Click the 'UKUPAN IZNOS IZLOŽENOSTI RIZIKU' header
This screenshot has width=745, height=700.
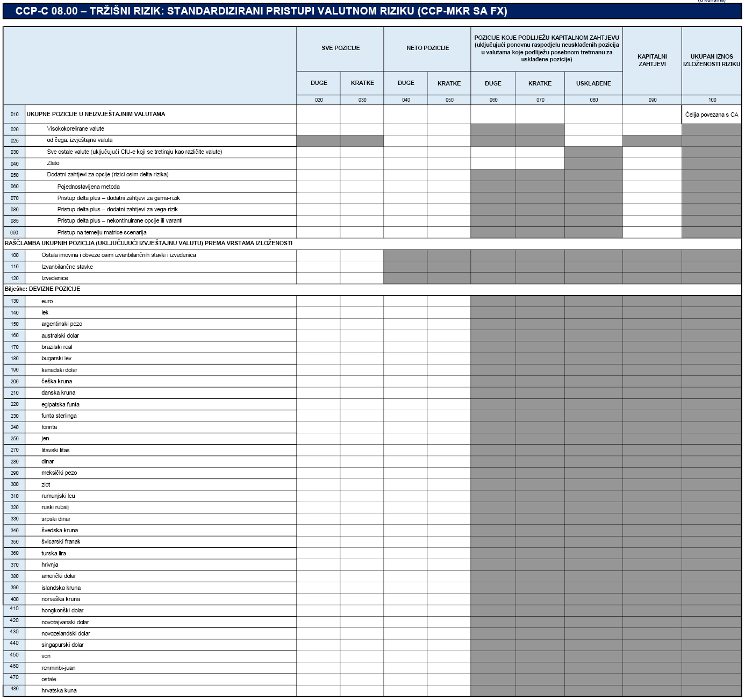(x=711, y=60)
